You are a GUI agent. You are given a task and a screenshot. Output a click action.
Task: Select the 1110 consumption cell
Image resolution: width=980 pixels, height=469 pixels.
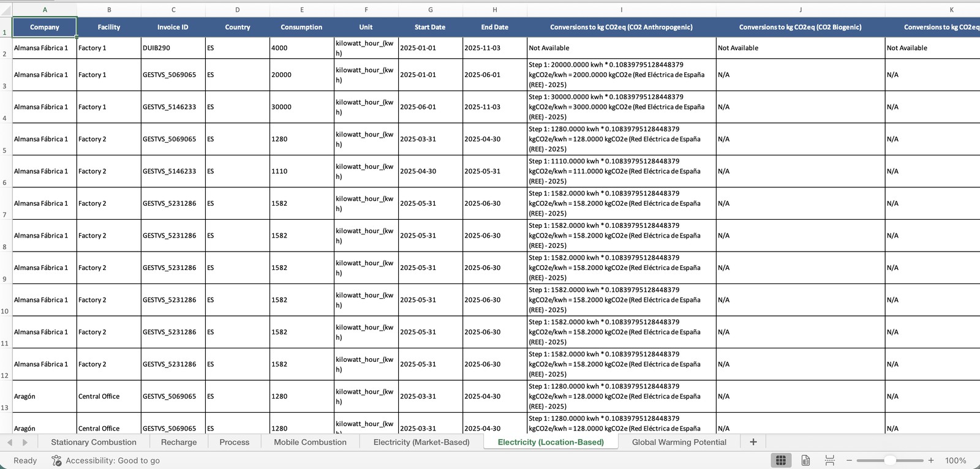pyautogui.click(x=302, y=171)
